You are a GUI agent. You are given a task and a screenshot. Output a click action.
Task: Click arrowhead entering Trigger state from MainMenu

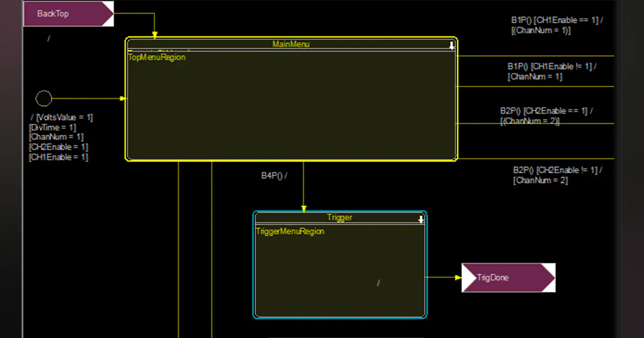[304, 208]
